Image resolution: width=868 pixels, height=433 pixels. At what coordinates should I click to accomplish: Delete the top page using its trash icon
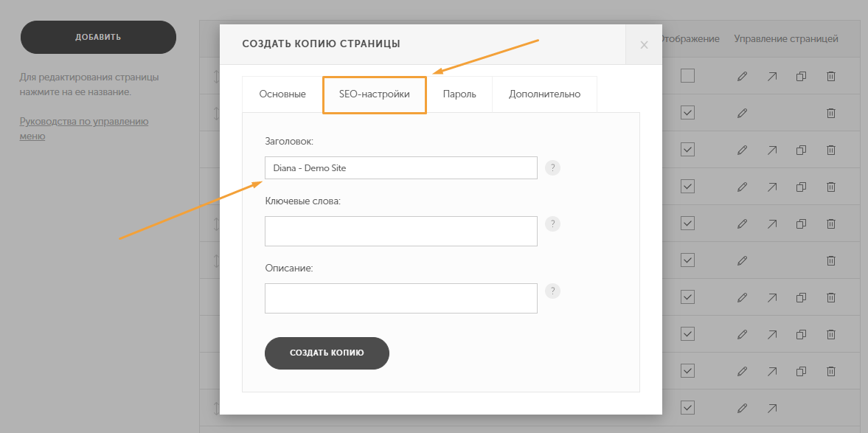pos(831,77)
